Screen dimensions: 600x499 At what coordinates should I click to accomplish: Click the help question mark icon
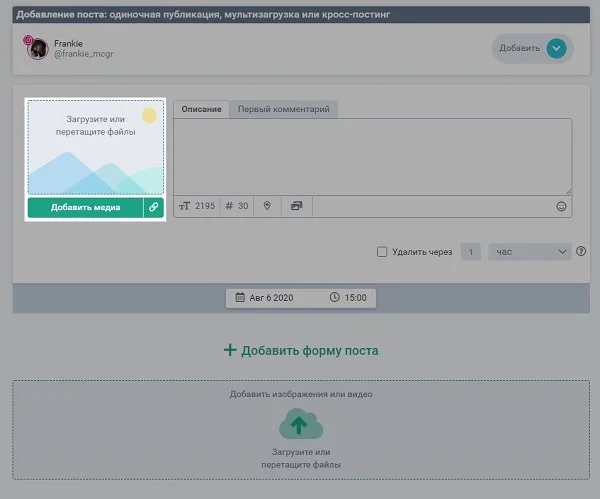pyautogui.click(x=581, y=252)
